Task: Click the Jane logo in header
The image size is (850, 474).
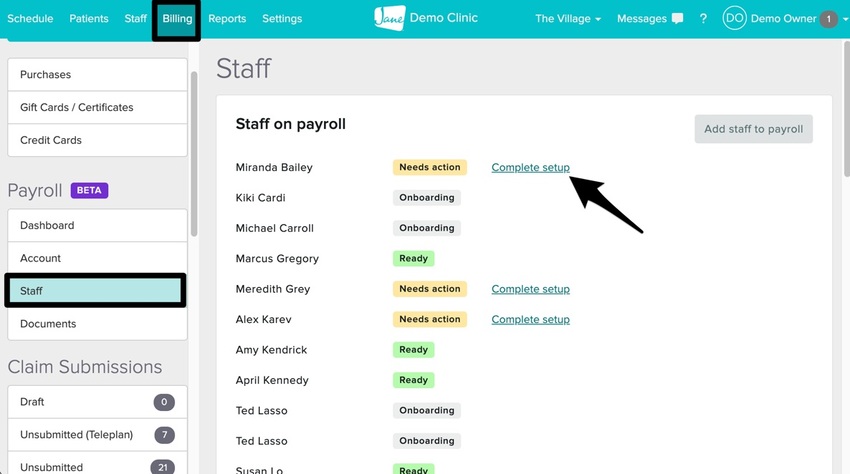Action: point(390,18)
